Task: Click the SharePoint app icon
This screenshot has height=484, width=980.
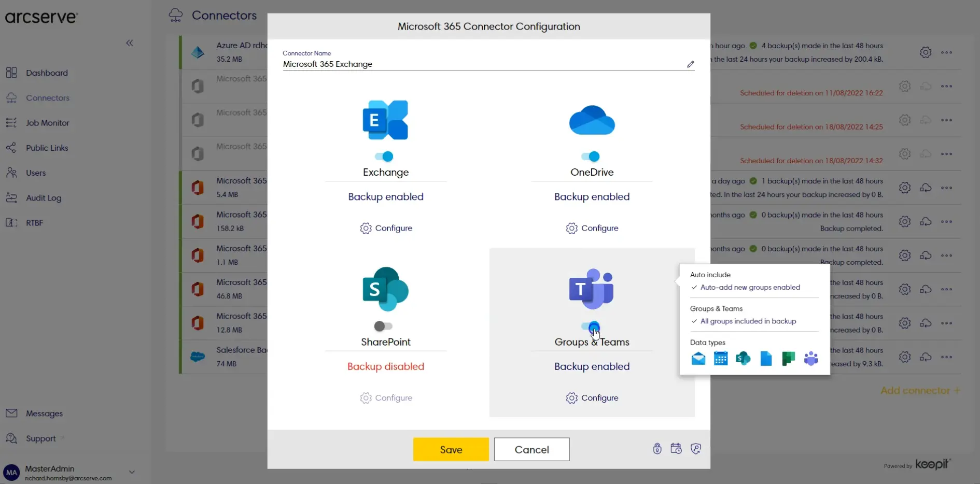Action: click(x=385, y=289)
